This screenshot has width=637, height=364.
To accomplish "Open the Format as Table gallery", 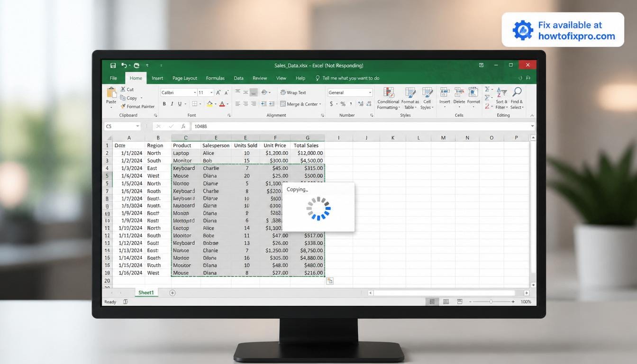I will tap(410, 98).
